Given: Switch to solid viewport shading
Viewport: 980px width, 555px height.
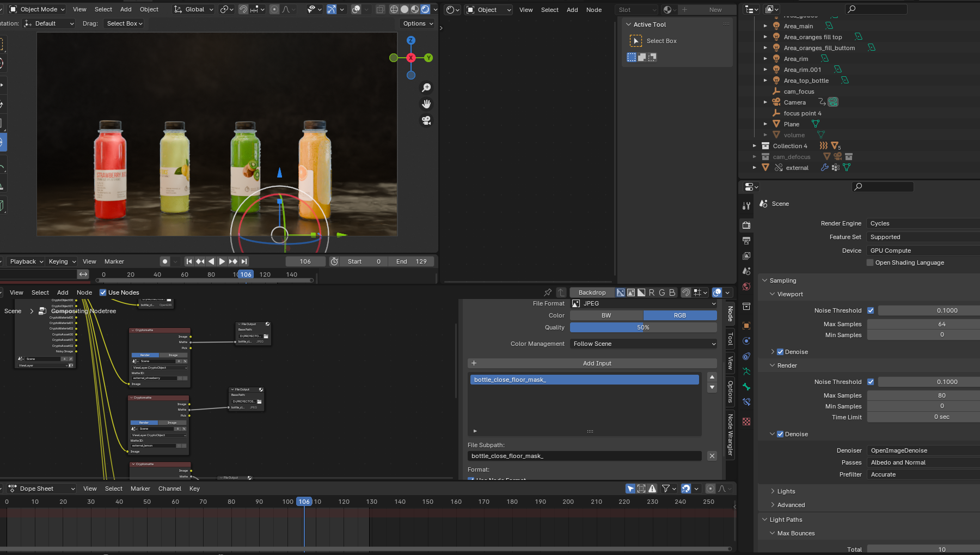Looking at the screenshot, I should [405, 9].
